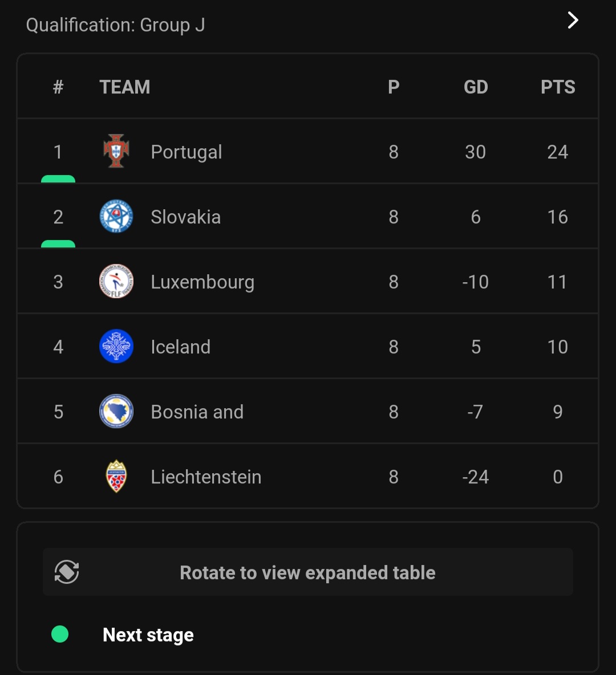Open the Qualification: Group J heading

click(x=115, y=25)
